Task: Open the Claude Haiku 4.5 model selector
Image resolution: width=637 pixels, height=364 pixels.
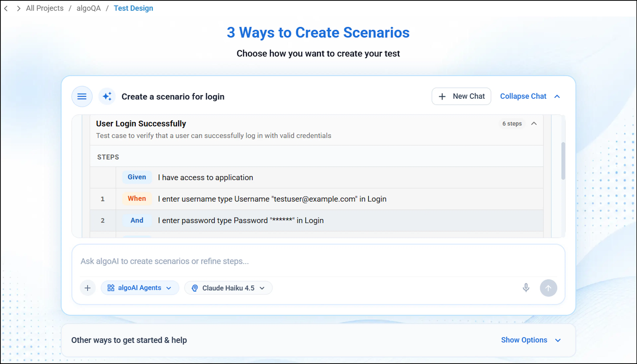Action: 228,288
